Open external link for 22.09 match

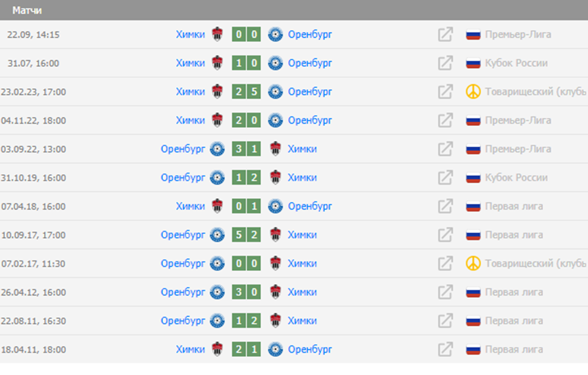[x=445, y=35]
